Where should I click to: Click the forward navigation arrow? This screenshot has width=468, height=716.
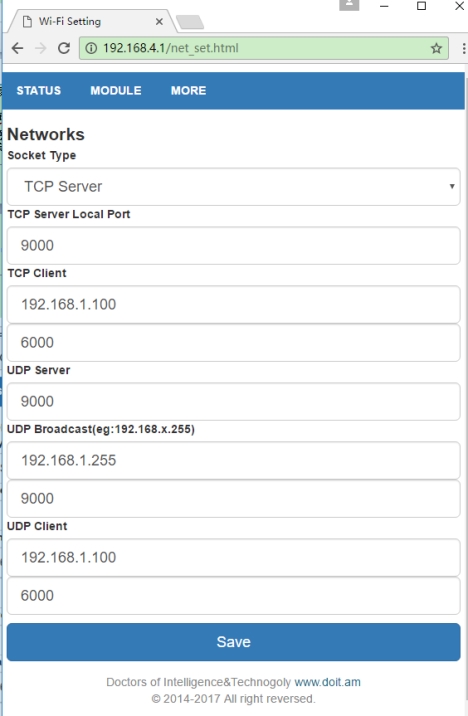[41, 48]
